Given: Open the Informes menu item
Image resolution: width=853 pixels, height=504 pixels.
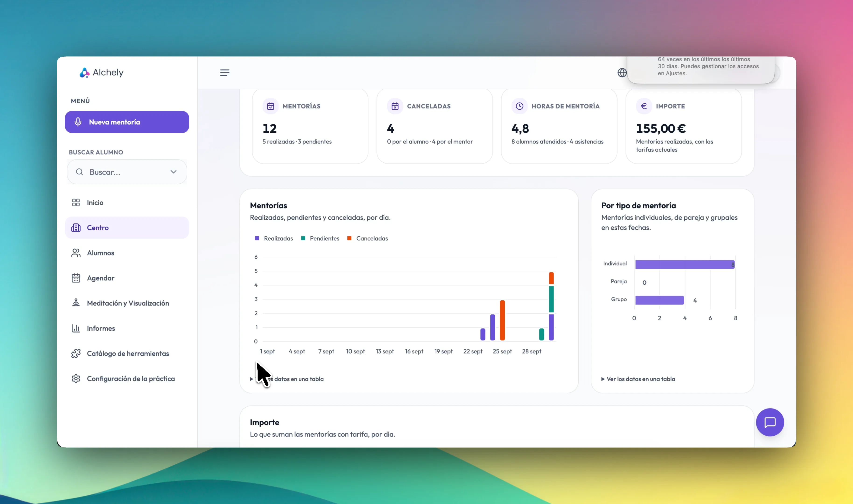Looking at the screenshot, I should (x=127, y=328).
